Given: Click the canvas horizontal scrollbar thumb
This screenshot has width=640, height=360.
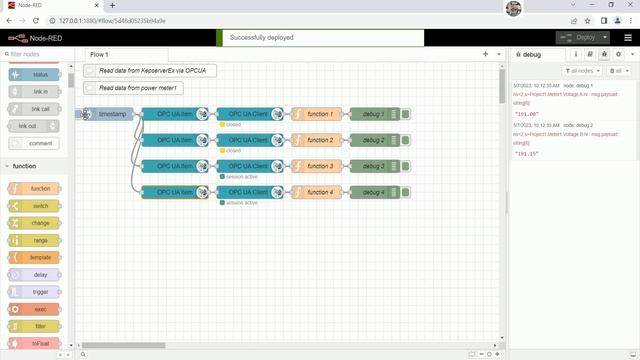Looking at the screenshot, I should [x=124, y=345].
